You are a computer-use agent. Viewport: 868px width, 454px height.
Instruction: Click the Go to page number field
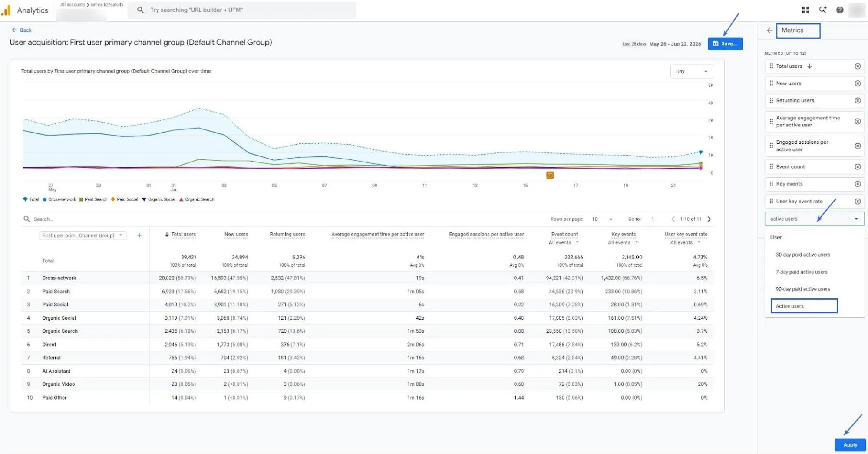pyautogui.click(x=653, y=219)
